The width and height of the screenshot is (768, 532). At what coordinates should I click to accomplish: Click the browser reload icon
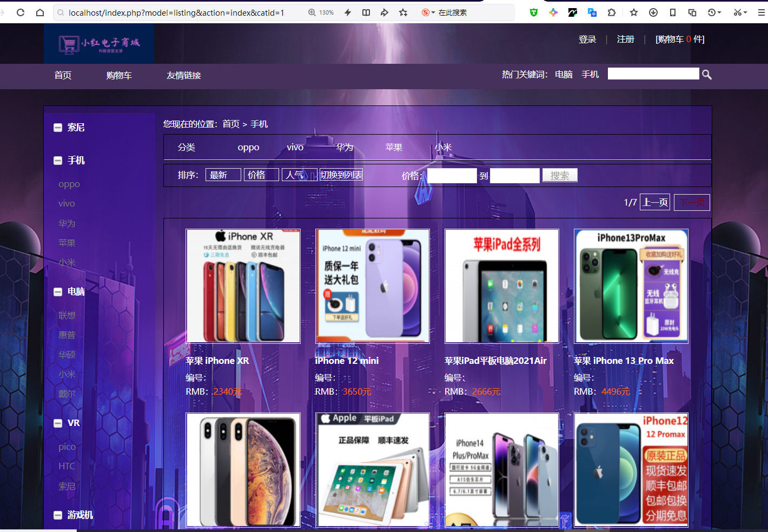pos(21,12)
